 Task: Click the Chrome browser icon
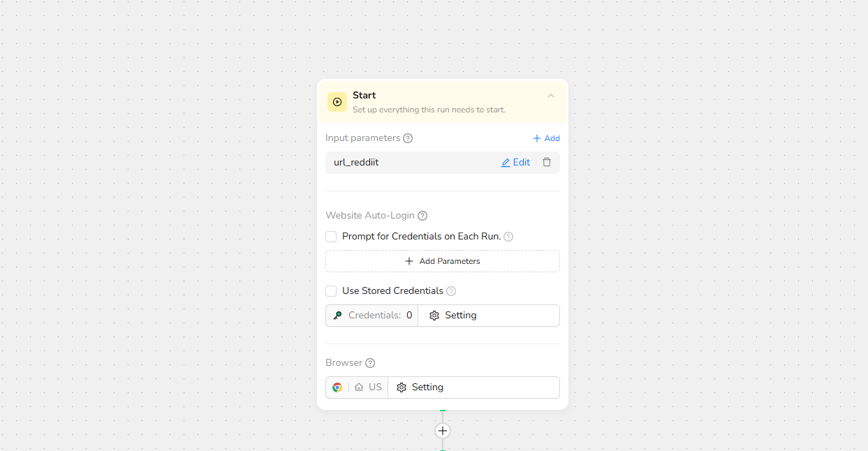[337, 387]
